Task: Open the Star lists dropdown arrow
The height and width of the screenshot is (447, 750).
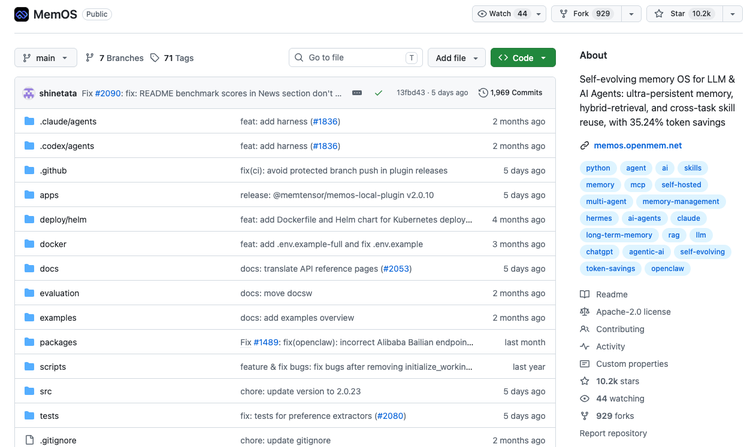Action: click(732, 14)
